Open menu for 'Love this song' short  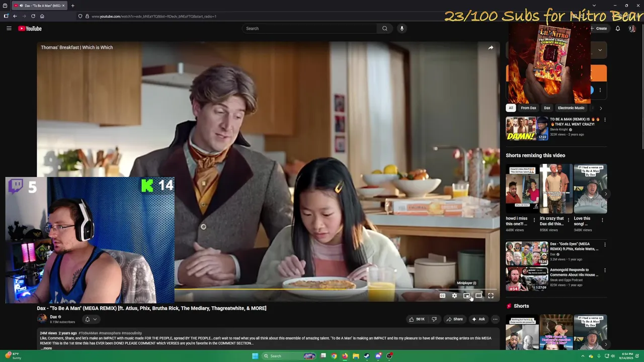(603, 220)
